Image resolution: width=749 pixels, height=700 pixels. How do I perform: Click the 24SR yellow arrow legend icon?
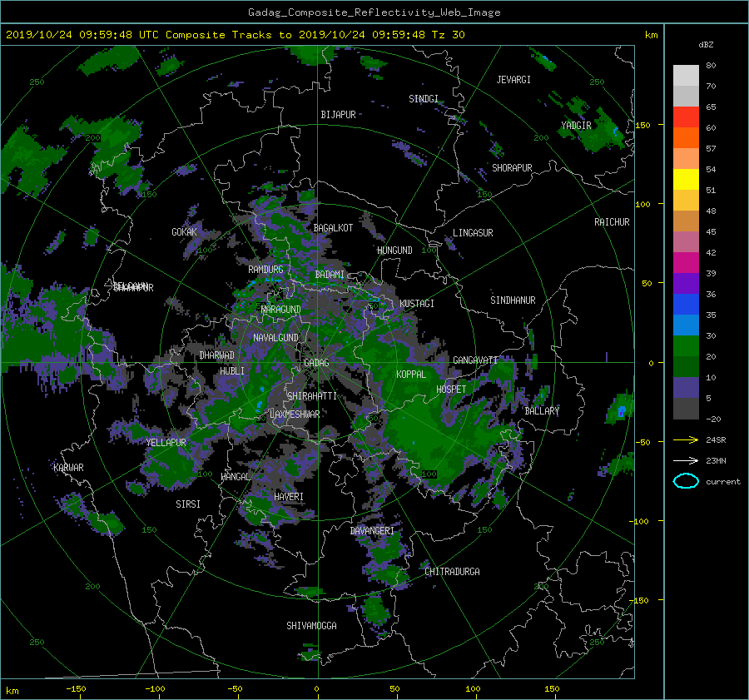point(686,440)
